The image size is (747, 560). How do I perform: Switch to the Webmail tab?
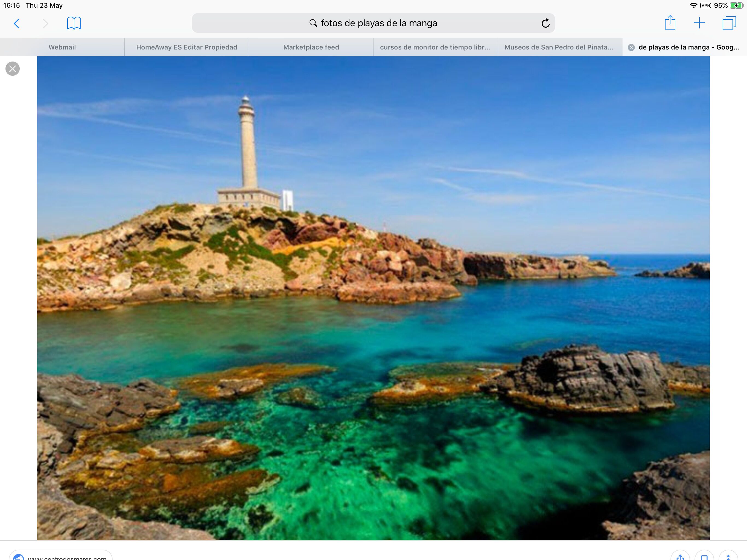(x=62, y=47)
